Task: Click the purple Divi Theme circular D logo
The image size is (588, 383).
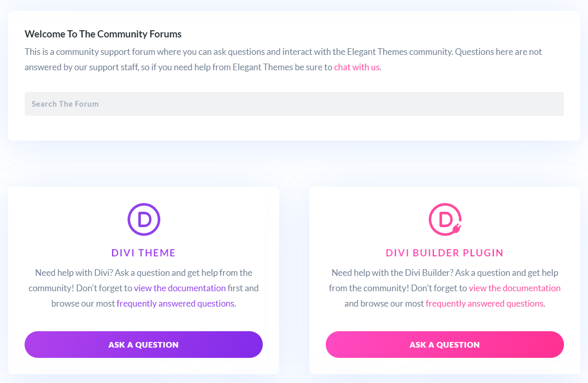Action: (143, 219)
